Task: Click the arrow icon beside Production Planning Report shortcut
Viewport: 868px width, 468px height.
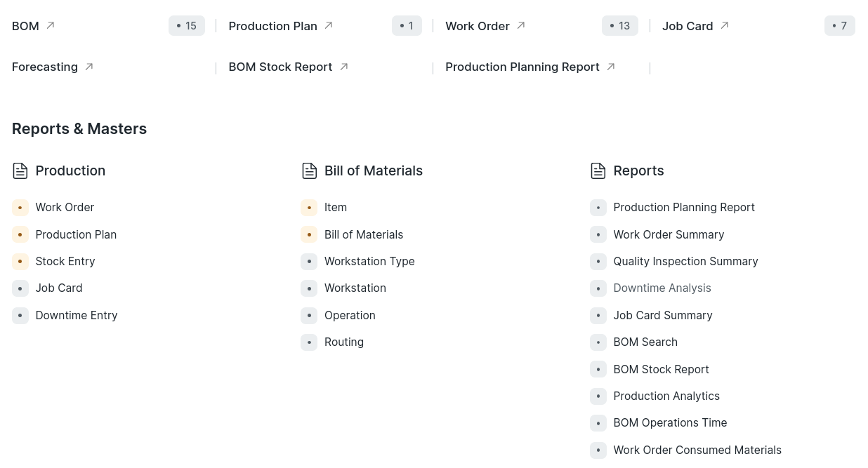Action: tap(611, 67)
